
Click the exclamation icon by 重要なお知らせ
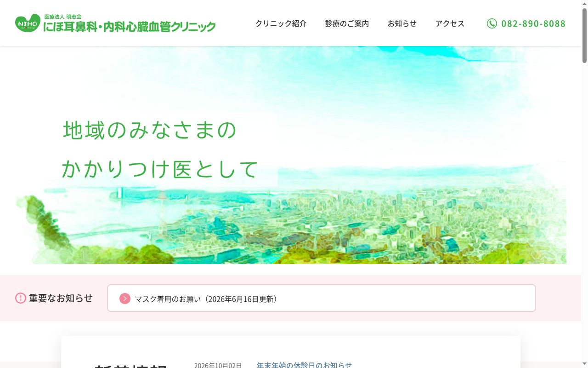(21, 298)
